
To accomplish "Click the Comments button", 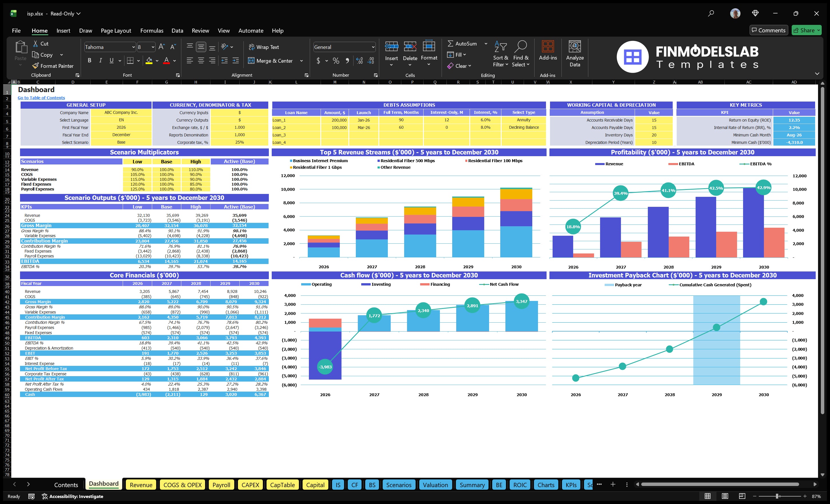I will 769,30.
